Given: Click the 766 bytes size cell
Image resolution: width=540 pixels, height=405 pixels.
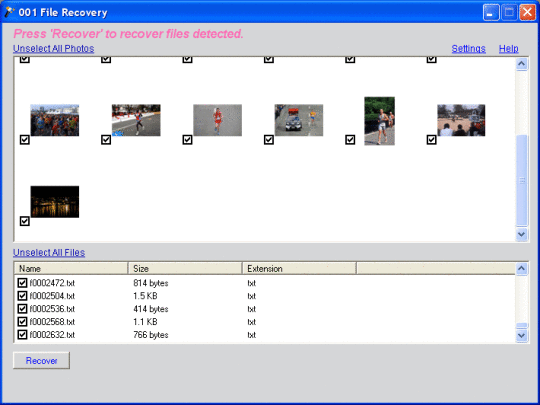Looking at the screenshot, I should tap(151, 335).
